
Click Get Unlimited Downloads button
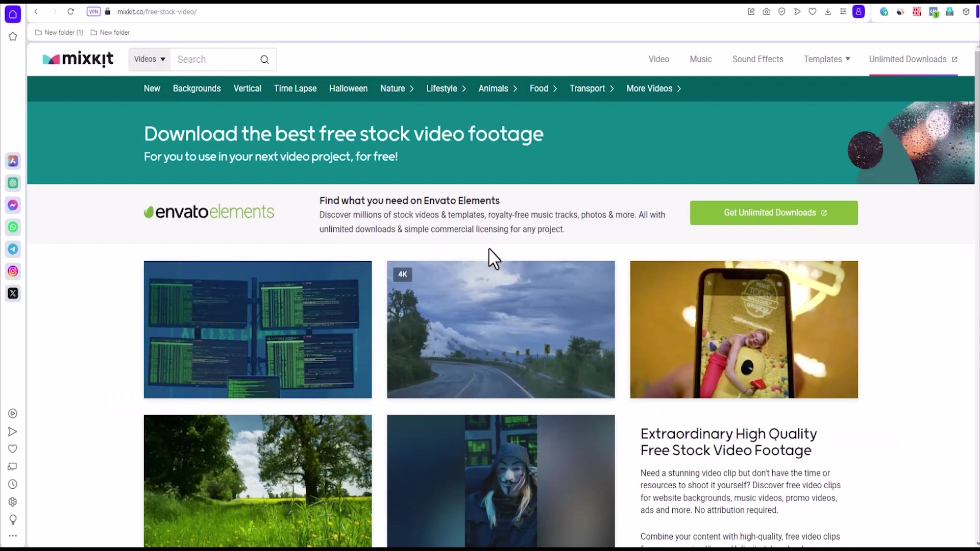774,213
